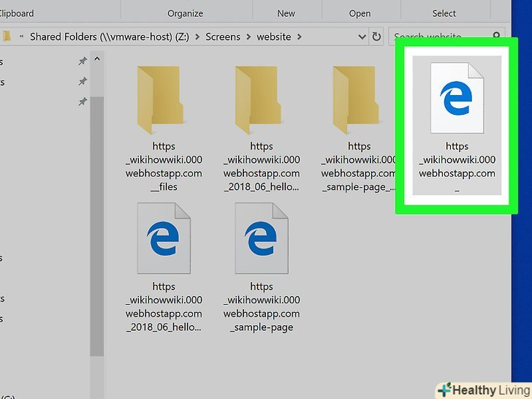
Task: Click the refresh button beside address bar
Action: (376, 37)
